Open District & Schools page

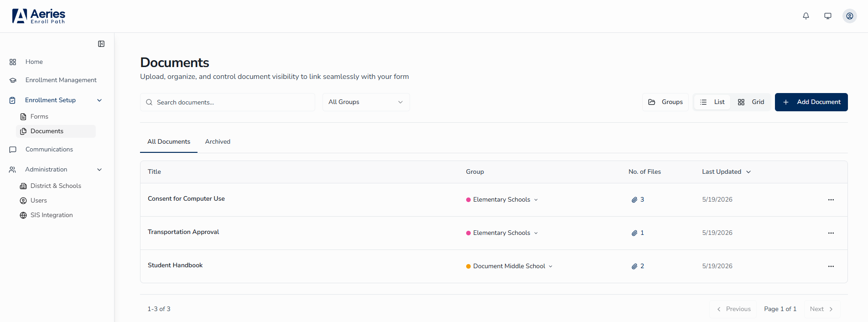pyautogui.click(x=56, y=186)
